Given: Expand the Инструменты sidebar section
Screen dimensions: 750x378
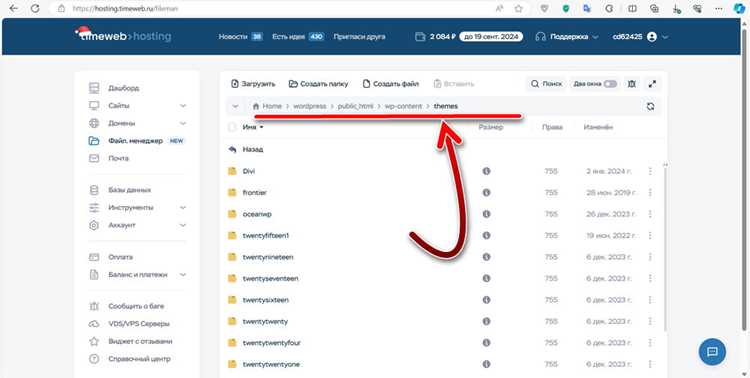Looking at the screenshot, I should [x=183, y=208].
